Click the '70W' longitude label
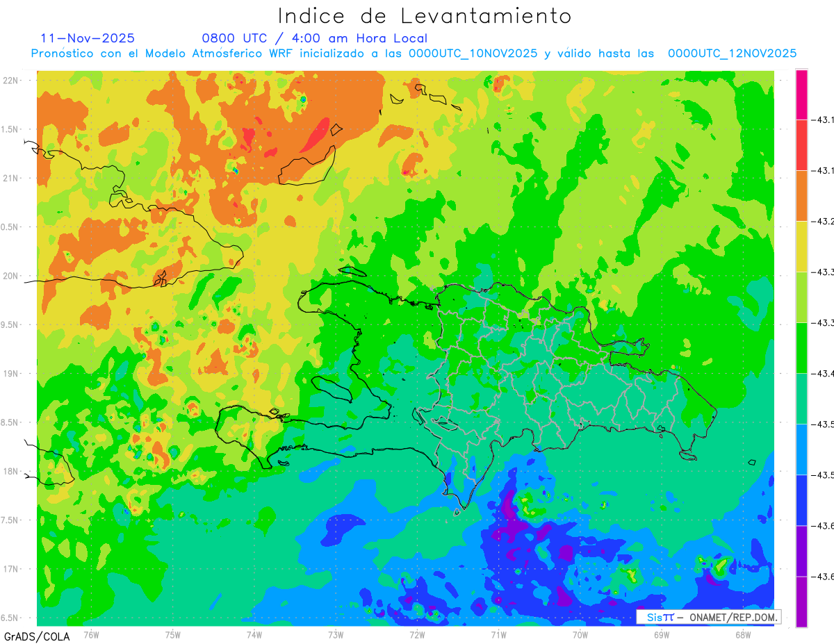 [580, 634]
